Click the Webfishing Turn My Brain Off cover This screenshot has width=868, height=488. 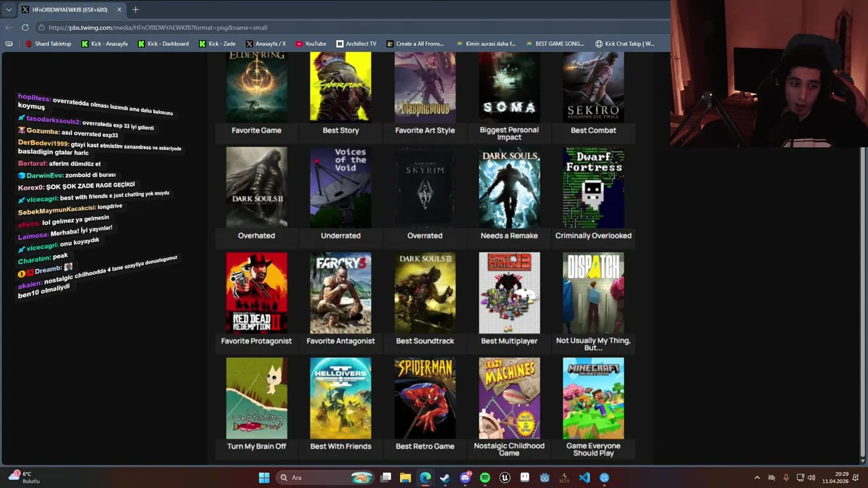[256, 398]
